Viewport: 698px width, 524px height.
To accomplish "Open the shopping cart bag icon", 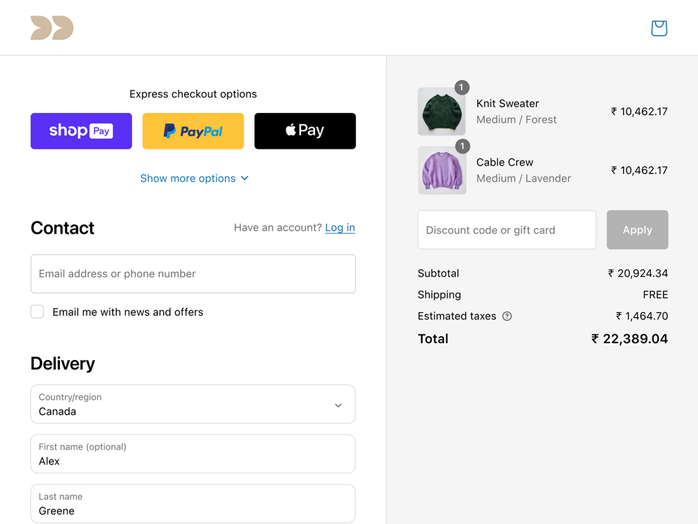I will (658, 28).
